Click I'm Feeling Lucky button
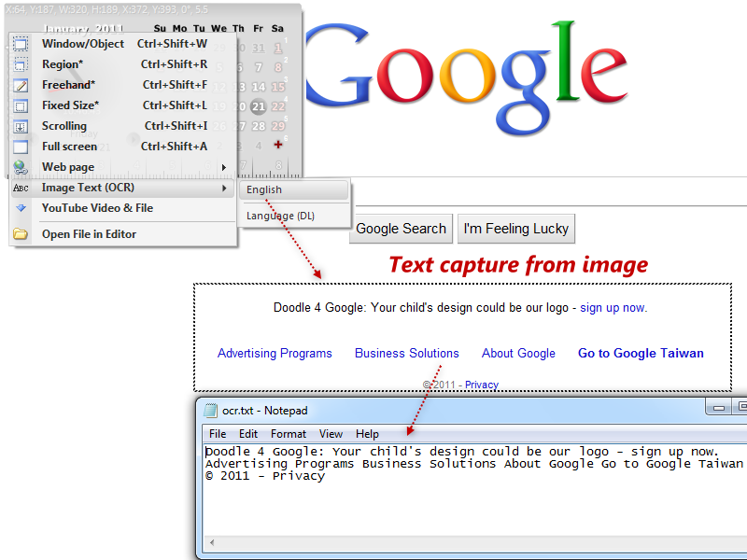The height and width of the screenshot is (560, 747). pos(516,229)
